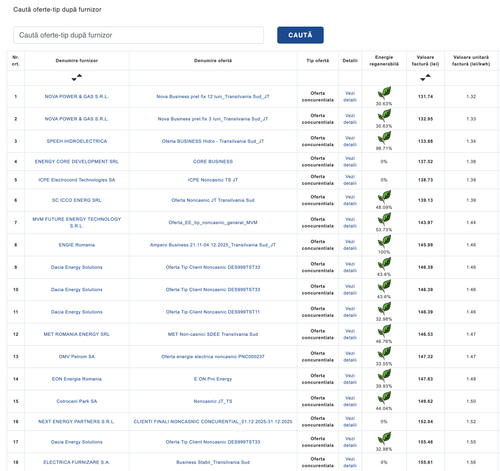Click the Energie regenerabilă column header
The width and height of the screenshot is (500, 471).
pos(384,60)
